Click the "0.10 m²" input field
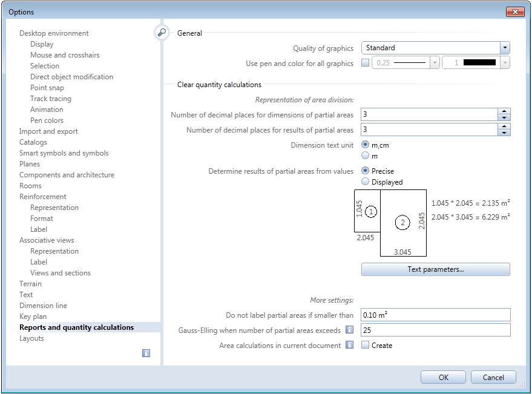 [x=435, y=314]
